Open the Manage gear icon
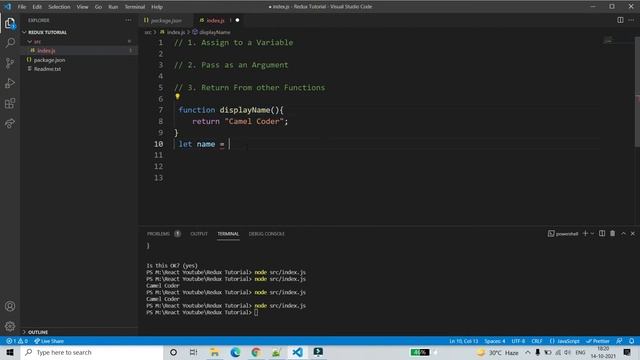This screenshot has height=360, width=640. [x=10, y=326]
